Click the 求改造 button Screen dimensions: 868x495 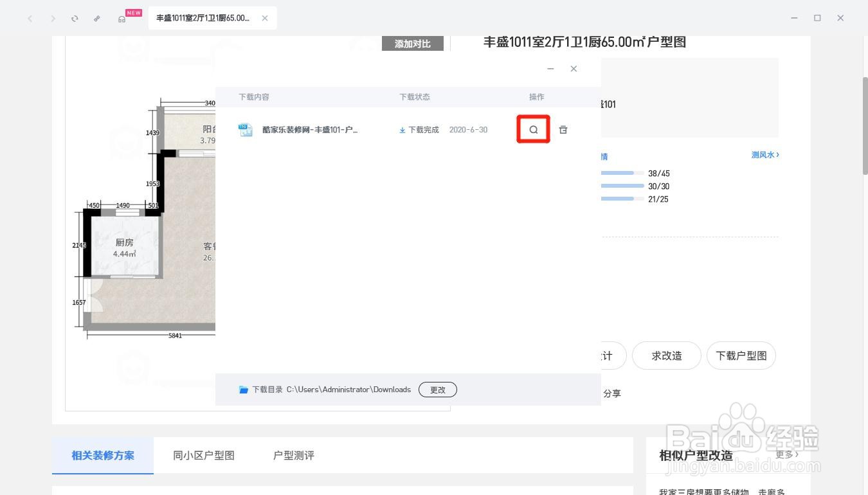[667, 355]
